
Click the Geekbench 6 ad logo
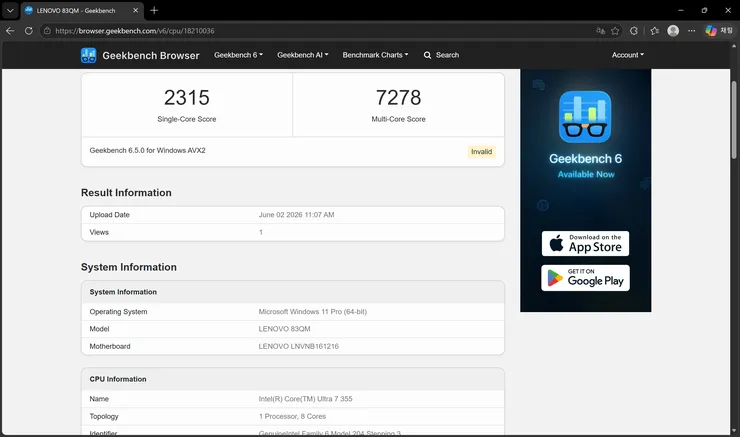click(585, 117)
